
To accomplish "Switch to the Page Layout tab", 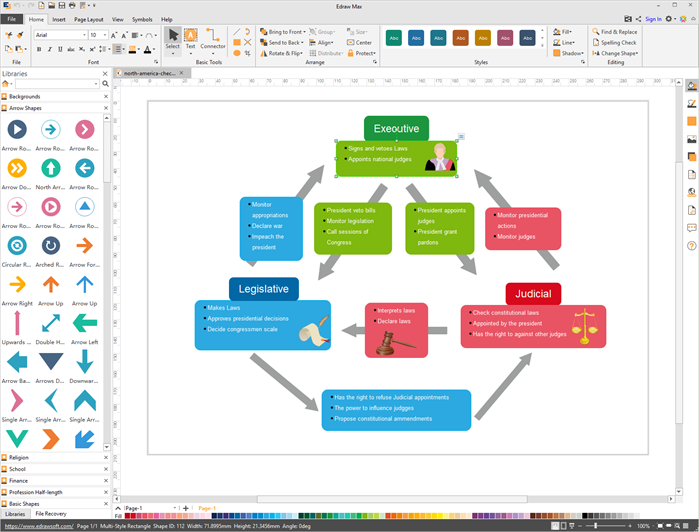I will (x=89, y=19).
